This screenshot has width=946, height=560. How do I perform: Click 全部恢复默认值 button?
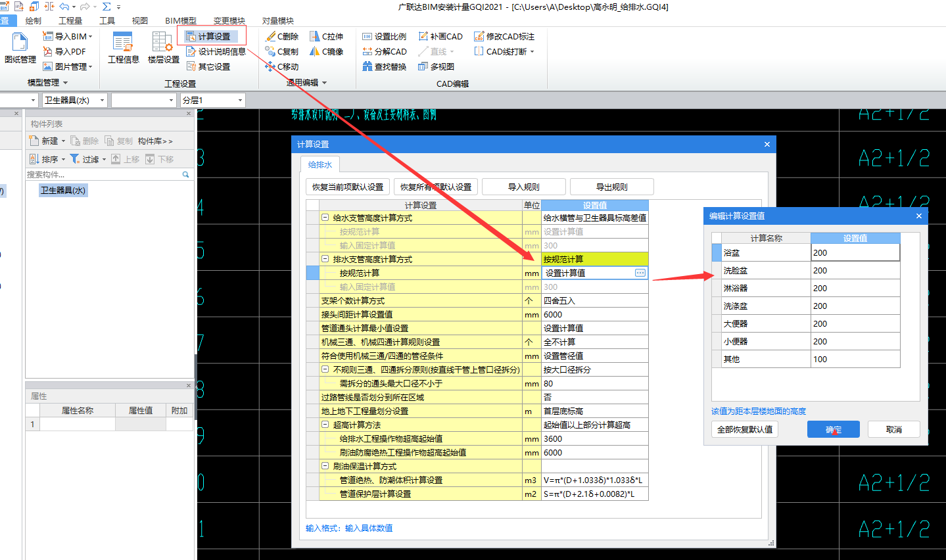click(745, 429)
